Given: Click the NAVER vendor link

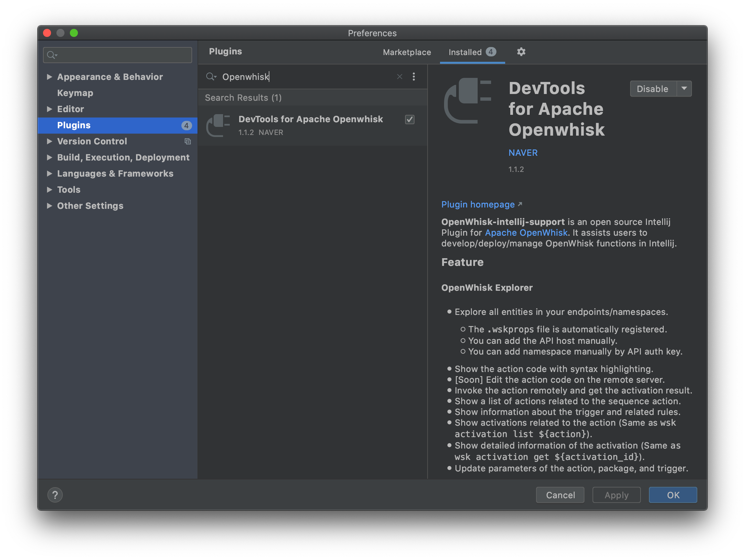Looking at the screenshot, I should click(523, 152).
